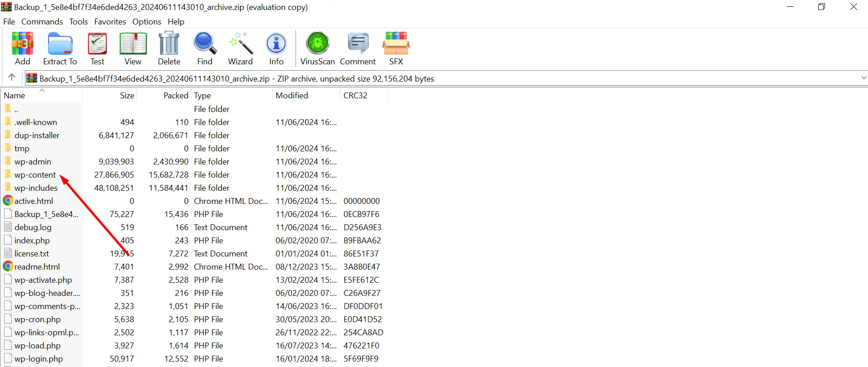Click the WinRAR icon in title bar
The height and width of the screenshot is (367, 868).
6,7
